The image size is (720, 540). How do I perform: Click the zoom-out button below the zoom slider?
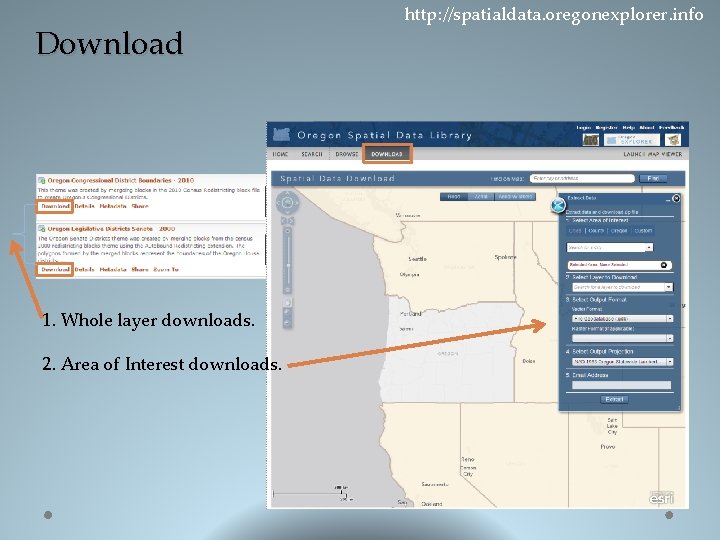click(x=288, y=290)
